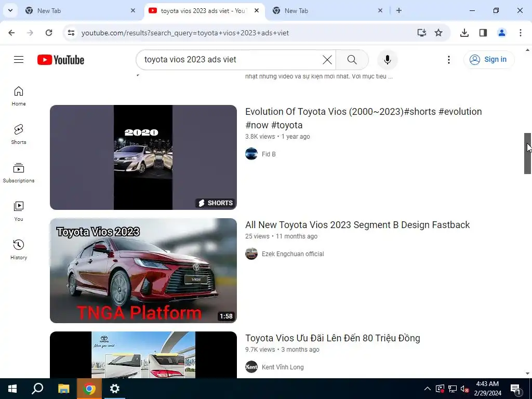Open the You section in sidebar
The image size is (532, 399).
pyautogui.click(x=19, y=211)
